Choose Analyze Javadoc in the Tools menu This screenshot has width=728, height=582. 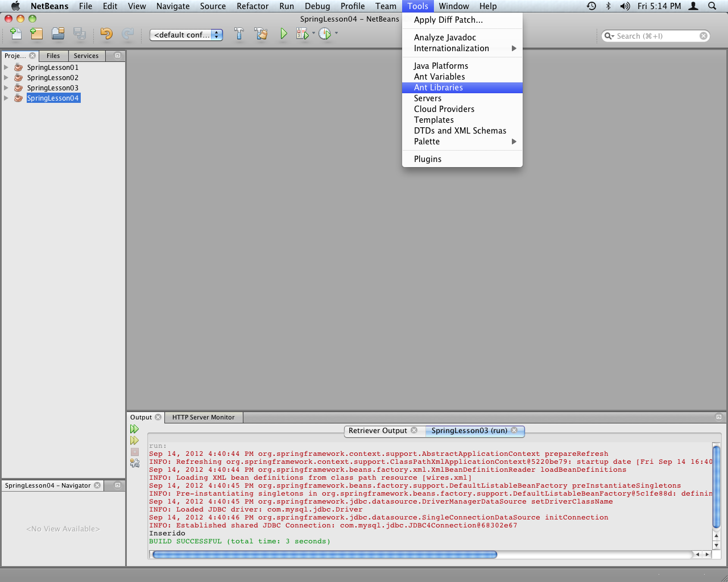pos(462,38)
